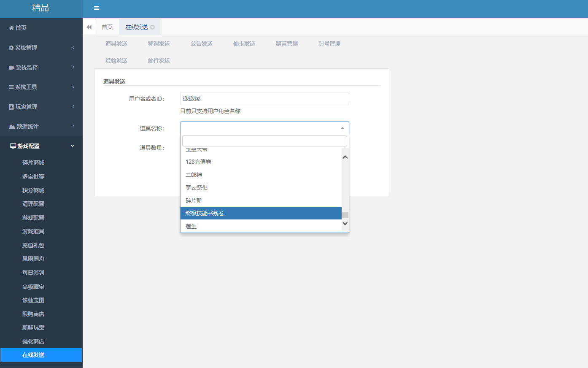Click the dropdown scrollbar down arrow
Image resolution: width=588 pixels, height=368 pixels.
(345, 224)
